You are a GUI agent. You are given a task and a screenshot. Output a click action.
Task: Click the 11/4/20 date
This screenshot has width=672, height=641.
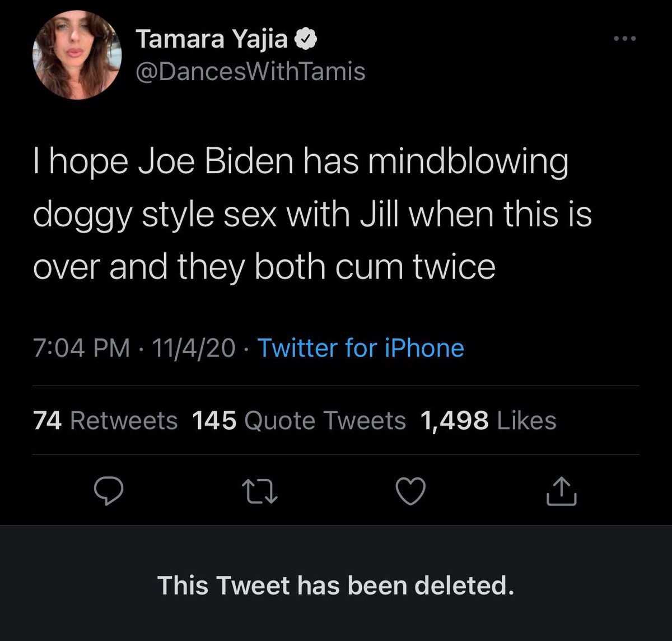(x=194, y=348)
